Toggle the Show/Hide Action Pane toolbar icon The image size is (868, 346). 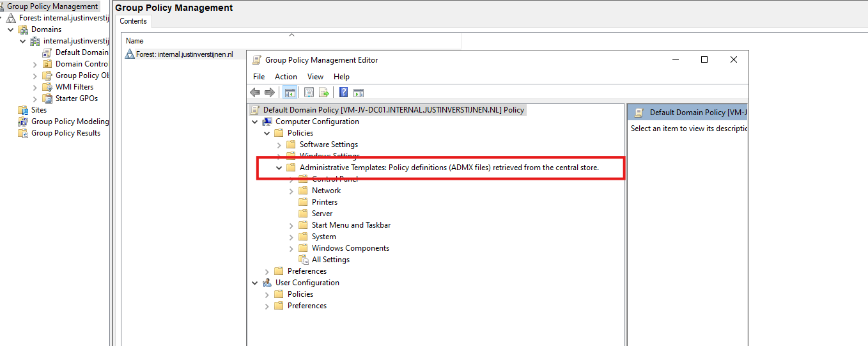coord(359,92)
